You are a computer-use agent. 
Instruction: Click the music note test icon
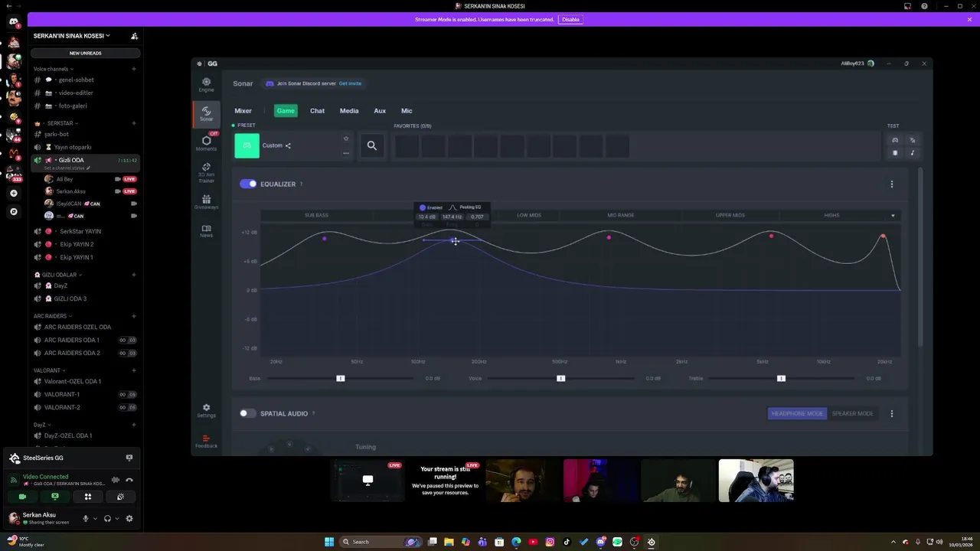(912, 153)
